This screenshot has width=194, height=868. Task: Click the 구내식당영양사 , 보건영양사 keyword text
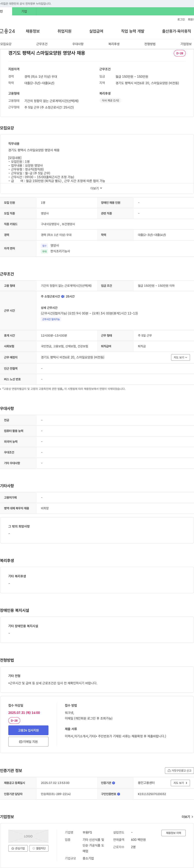(58, 224)
